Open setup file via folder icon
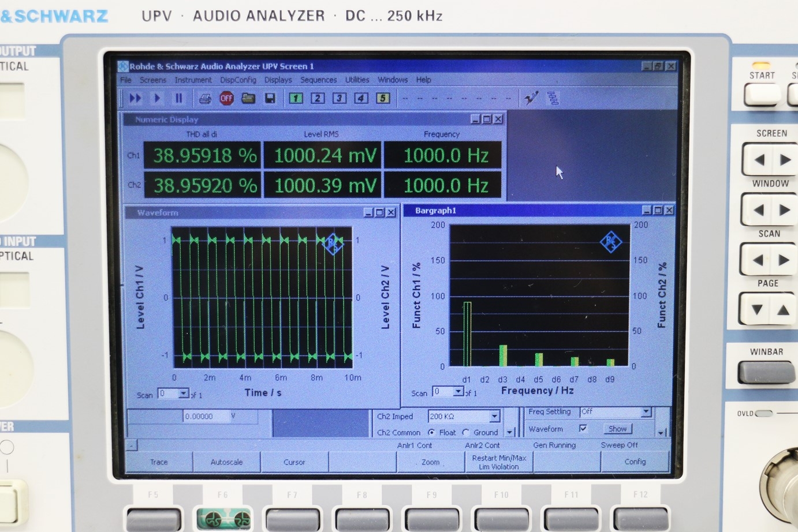This screenshot has width=798, height=532. point(248,98)
